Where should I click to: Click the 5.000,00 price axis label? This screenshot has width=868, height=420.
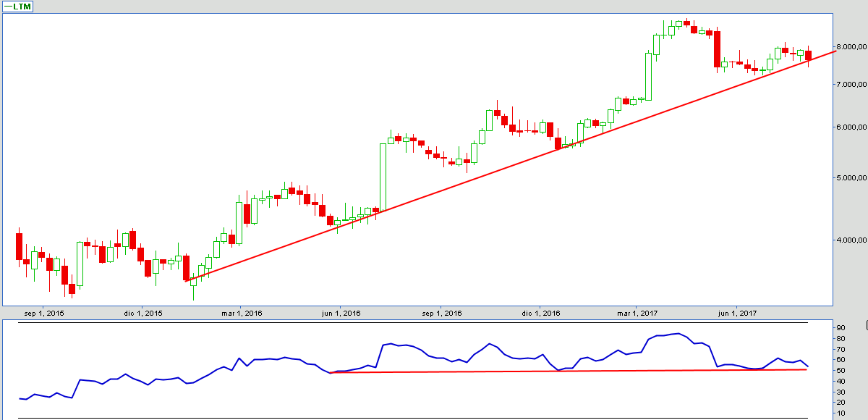click(x=851, y=178)
